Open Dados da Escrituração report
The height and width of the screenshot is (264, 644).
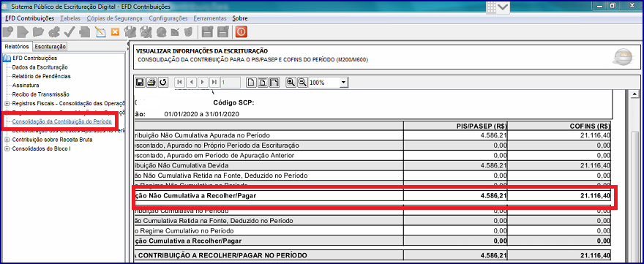(40, 67)
